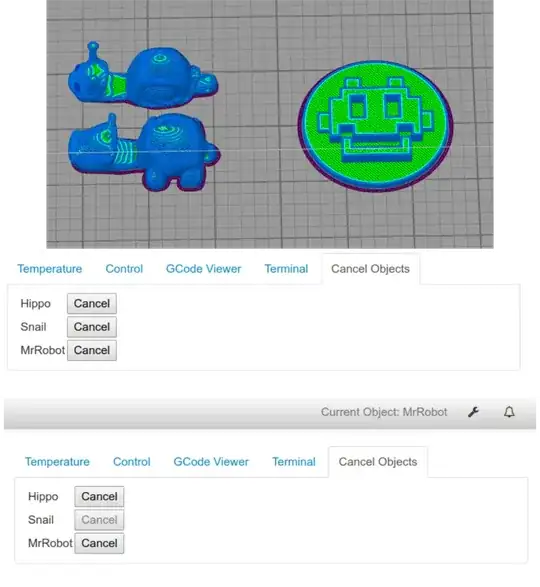Cancel the Hippo object in lower panel
The image size is (540, 587).
point(99,496)
